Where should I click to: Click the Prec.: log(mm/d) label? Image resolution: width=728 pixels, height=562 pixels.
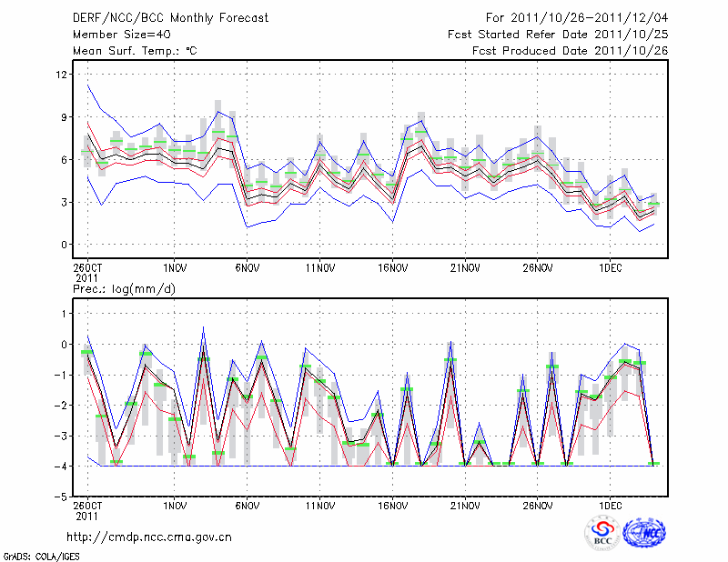point(122,288)
